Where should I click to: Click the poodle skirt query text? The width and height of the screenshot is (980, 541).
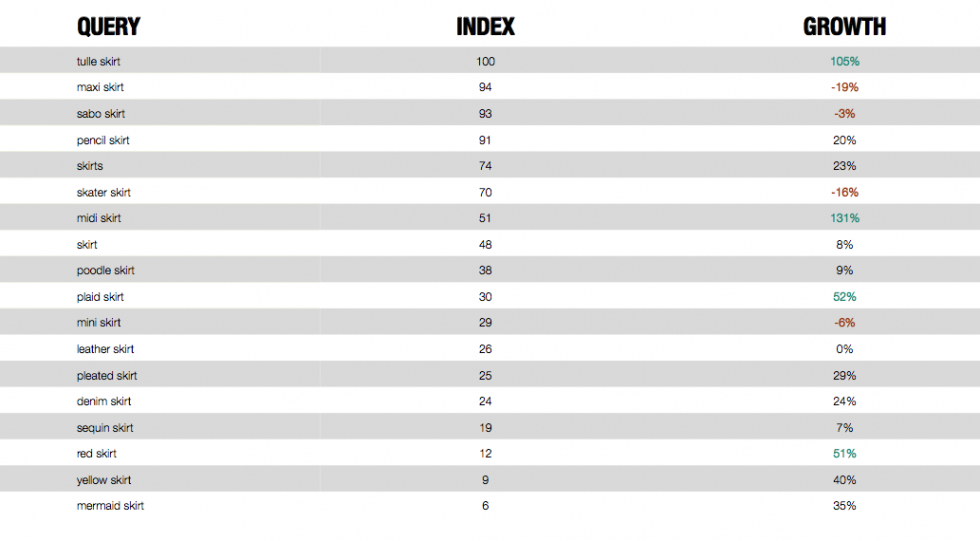click(105, 270)
